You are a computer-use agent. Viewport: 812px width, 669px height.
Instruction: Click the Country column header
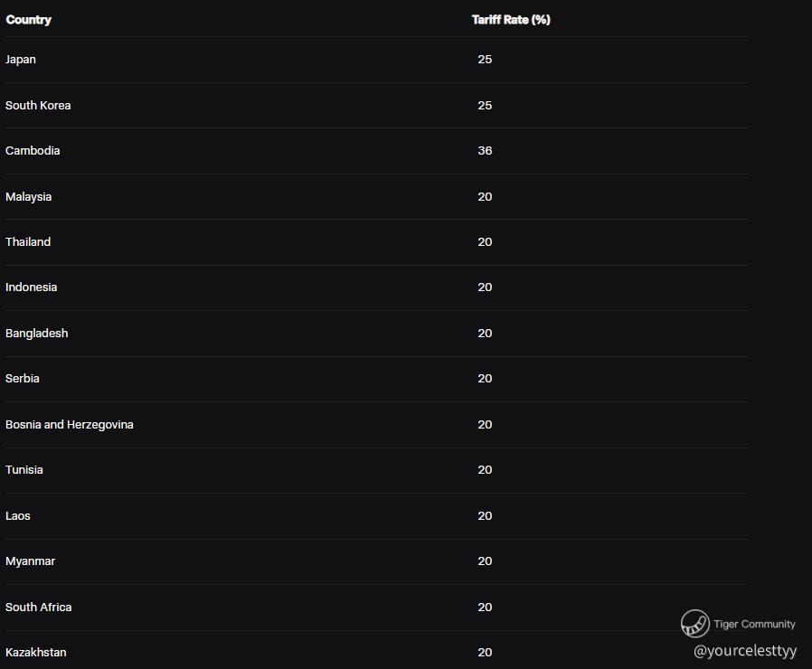(28, 20)
